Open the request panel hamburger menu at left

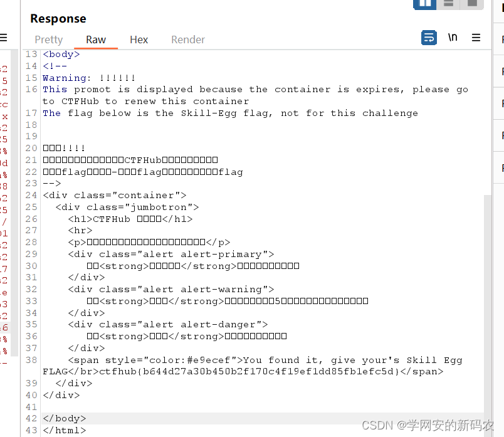point(3,38)
